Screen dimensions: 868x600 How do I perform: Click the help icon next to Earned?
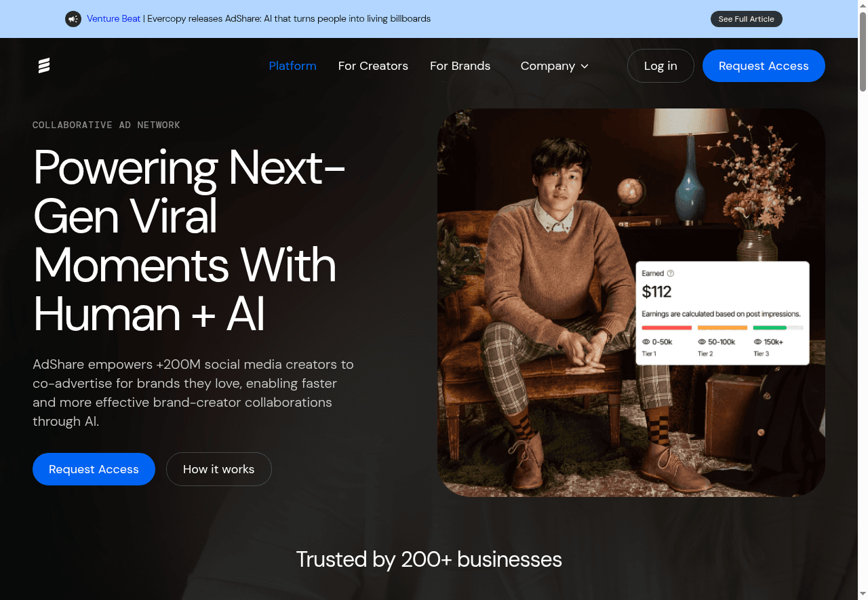(671, 273)
